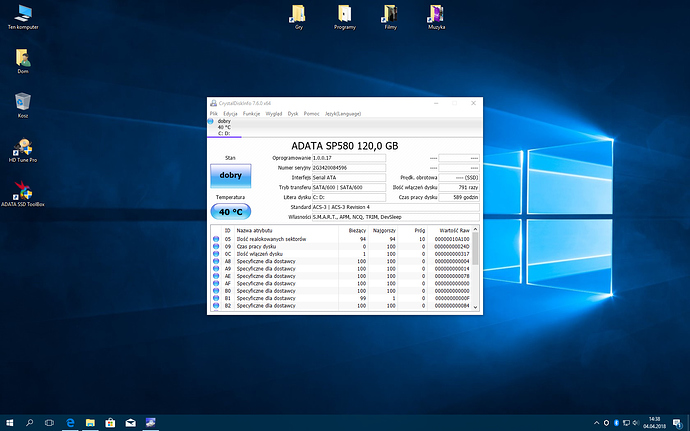Open the Wygląd menu
690x431 pixels.
(x=274, y=114)
